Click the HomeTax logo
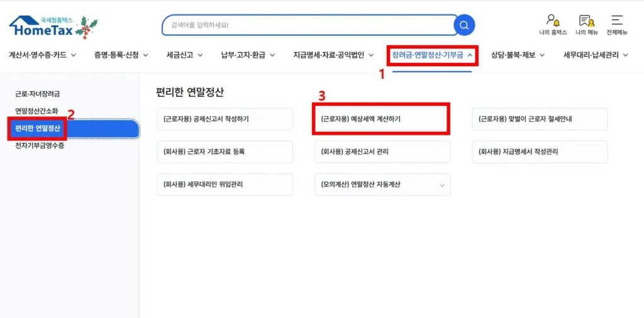This screenshot has height=318, width=644. coord(53,26)
